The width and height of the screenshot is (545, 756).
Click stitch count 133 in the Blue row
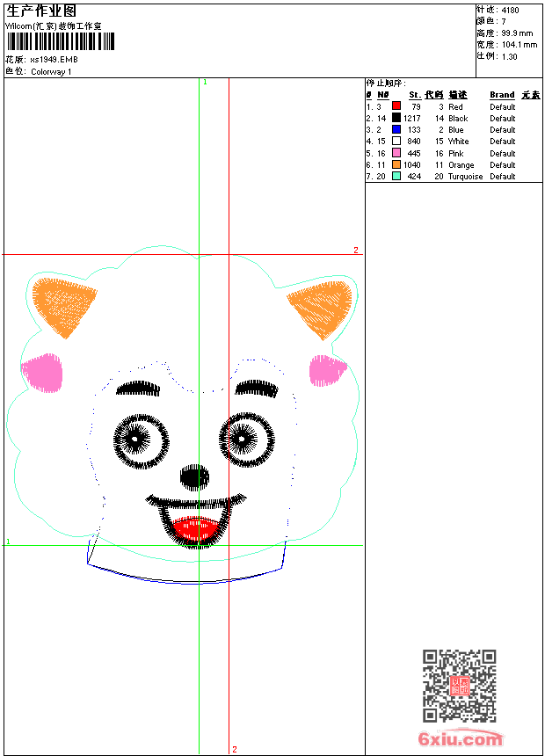tap(414, 130)
